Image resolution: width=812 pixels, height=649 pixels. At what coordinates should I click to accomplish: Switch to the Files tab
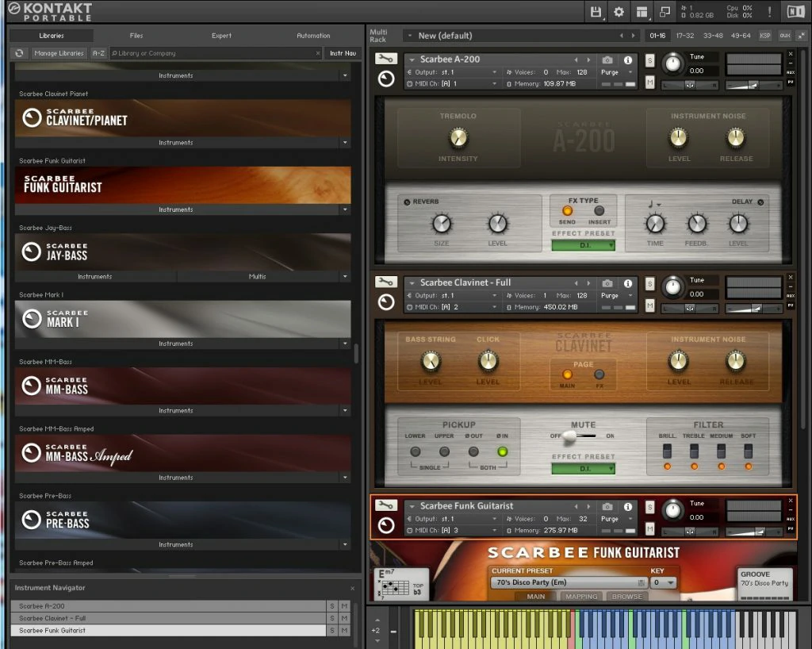(136, 35)
